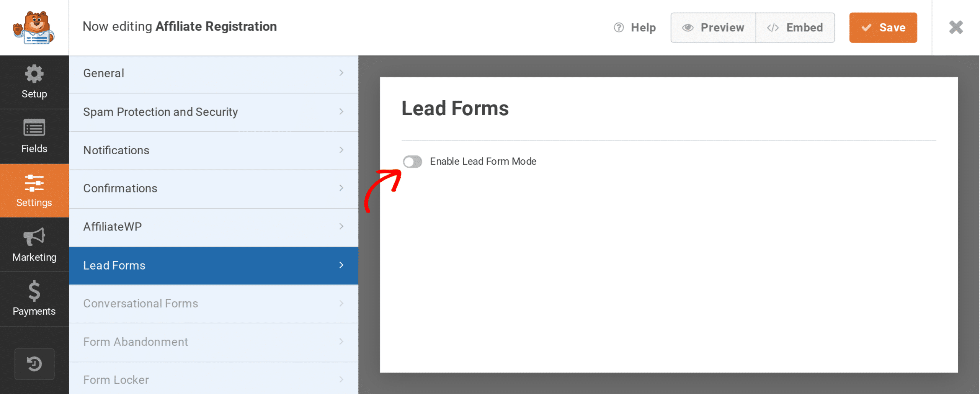Open form revisions history icon
The image size is (980, 394).
tap(34, 364)
